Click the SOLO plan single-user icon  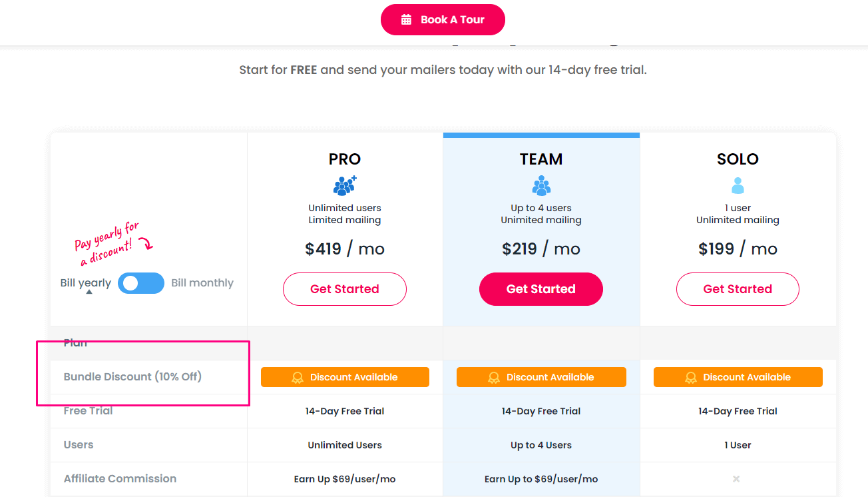pyautogui.click(x=738, y=185)
